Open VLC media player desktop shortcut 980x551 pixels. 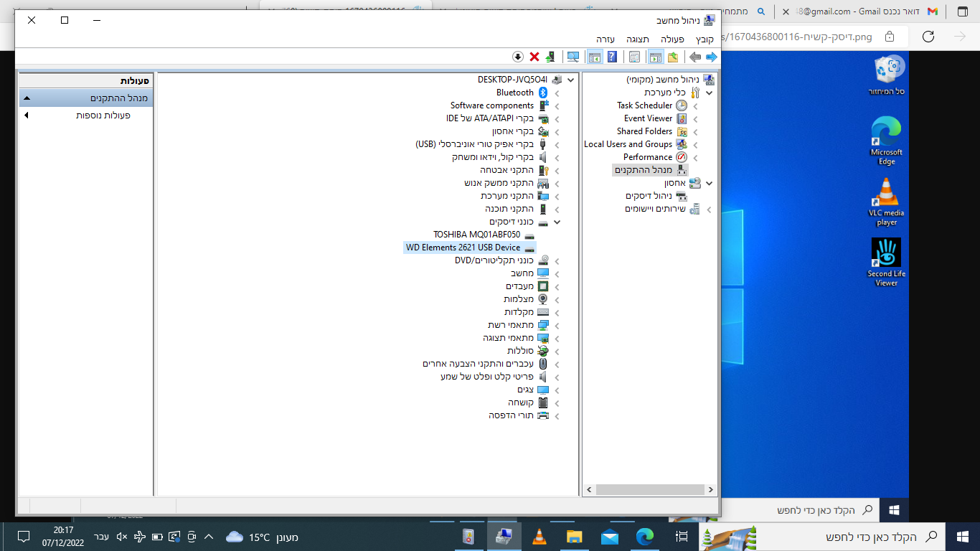point(887,202)
